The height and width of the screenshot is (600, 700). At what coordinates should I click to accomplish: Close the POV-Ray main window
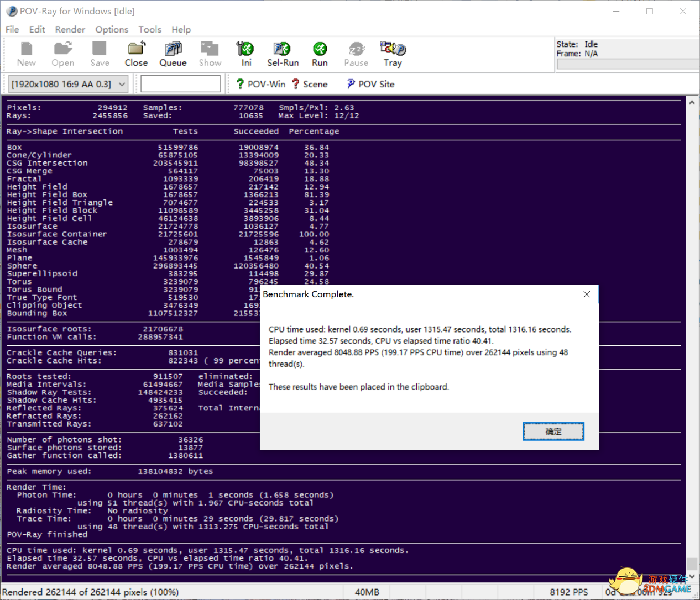tap(683, 11)
